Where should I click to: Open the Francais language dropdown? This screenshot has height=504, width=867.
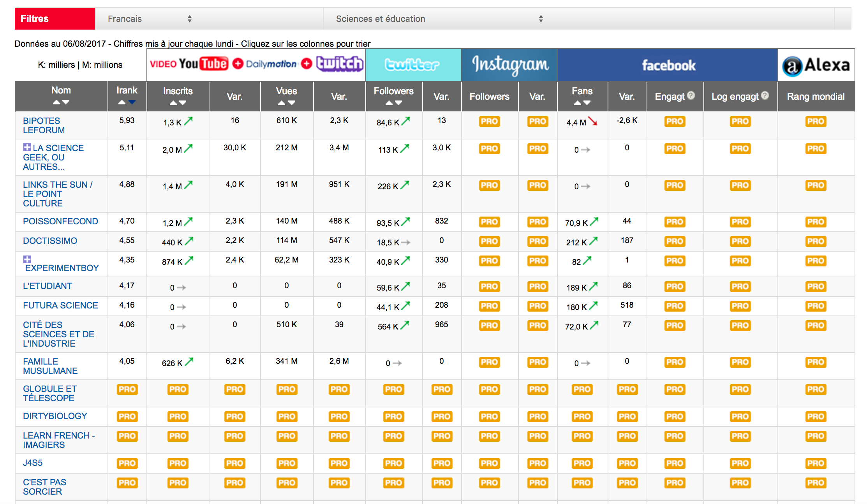[150, 19]
